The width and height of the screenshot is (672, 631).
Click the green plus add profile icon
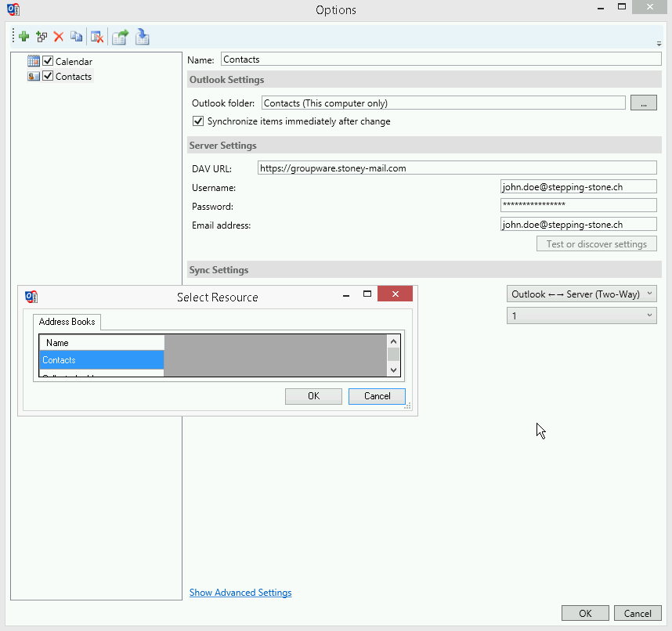(x=24, y=37)
